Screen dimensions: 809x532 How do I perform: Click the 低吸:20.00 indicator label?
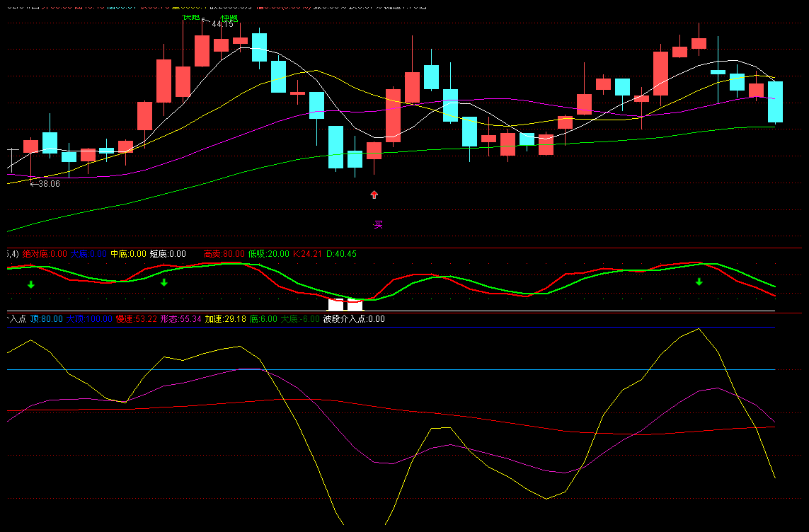coord(268,254)
